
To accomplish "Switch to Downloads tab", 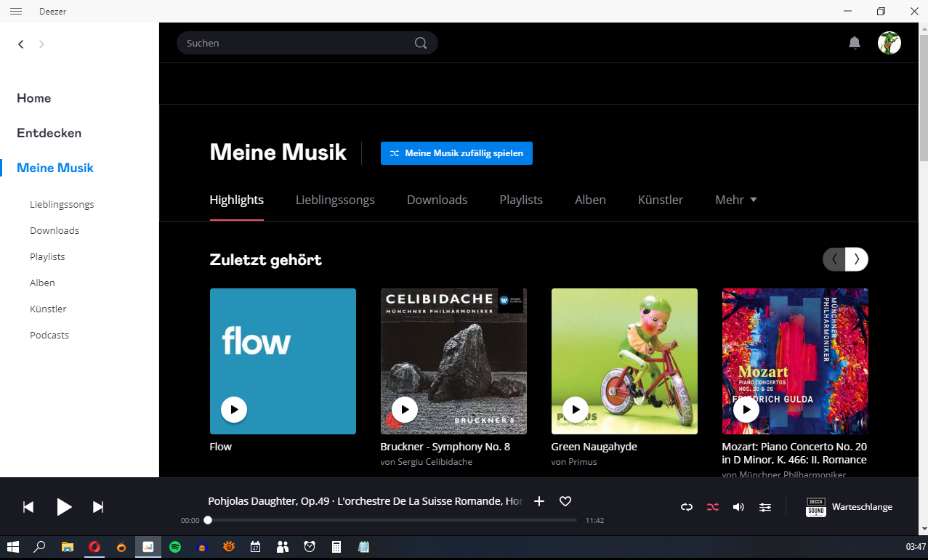I will tap(437, 200).
